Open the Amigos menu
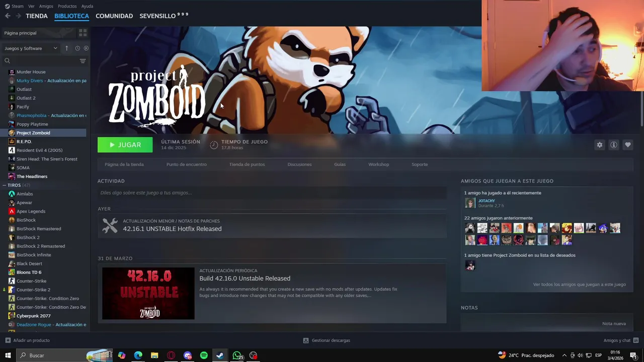 tap(46, 6)
